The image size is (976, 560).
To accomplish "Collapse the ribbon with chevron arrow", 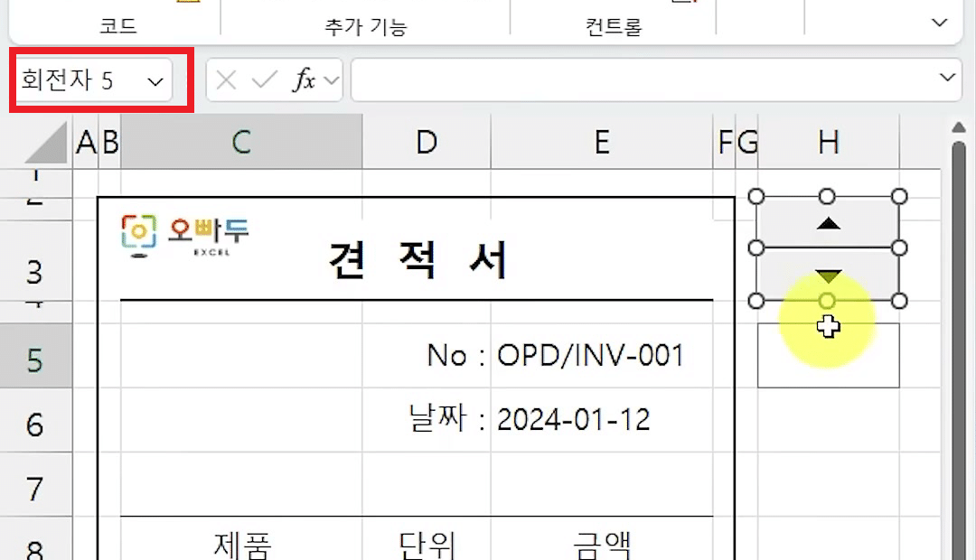I will tap(939, 23).
